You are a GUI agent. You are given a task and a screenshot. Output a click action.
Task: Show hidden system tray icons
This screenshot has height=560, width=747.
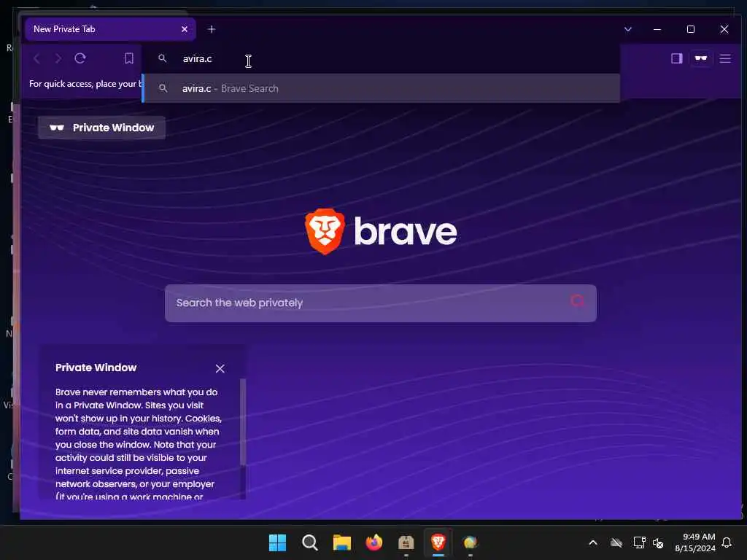click(593, 542)
